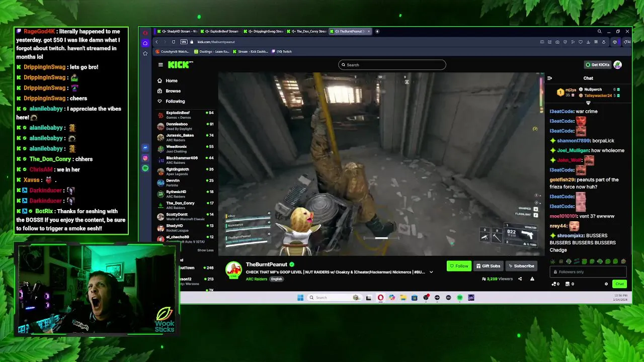
Task: Open the user profile avatar menu
Action: click(617, 64)
